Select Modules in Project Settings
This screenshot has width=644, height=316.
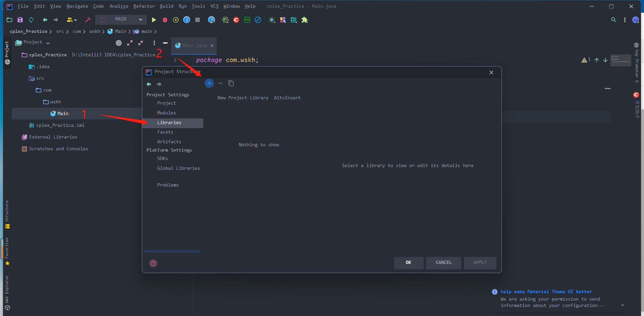click(x=167, y=113)
